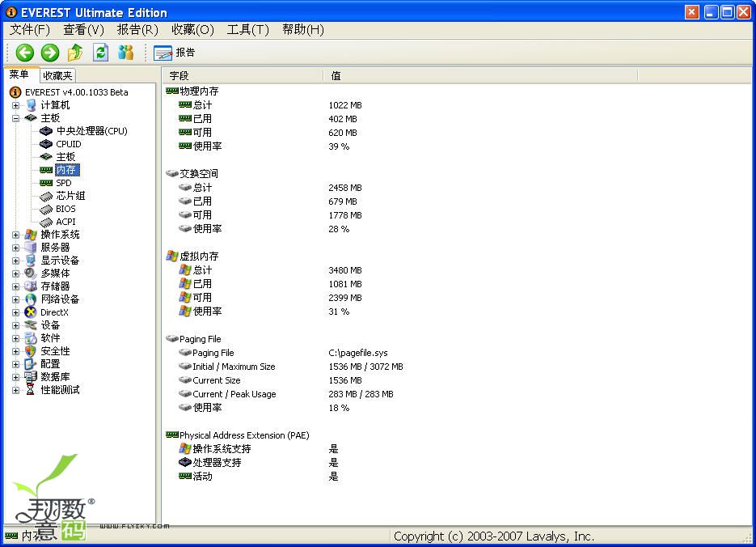Screen dimensions: 756x547
Task: Select the SPD memory module icon
Action: (46, 183)
